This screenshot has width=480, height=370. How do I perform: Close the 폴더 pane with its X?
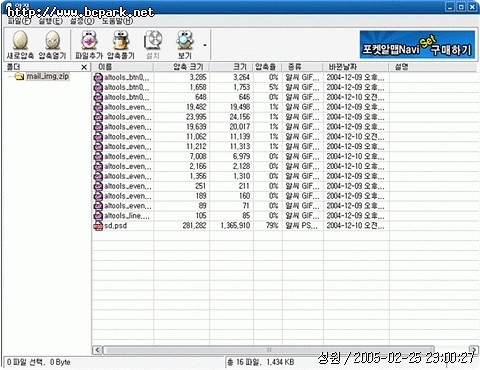[x=84, y=67]
